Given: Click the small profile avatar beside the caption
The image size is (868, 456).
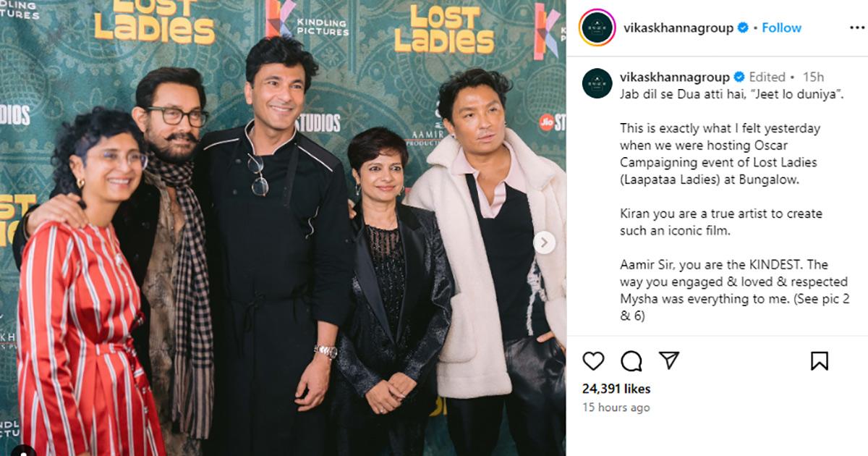Looking at the screenshot, I should (x=597, y=84).
